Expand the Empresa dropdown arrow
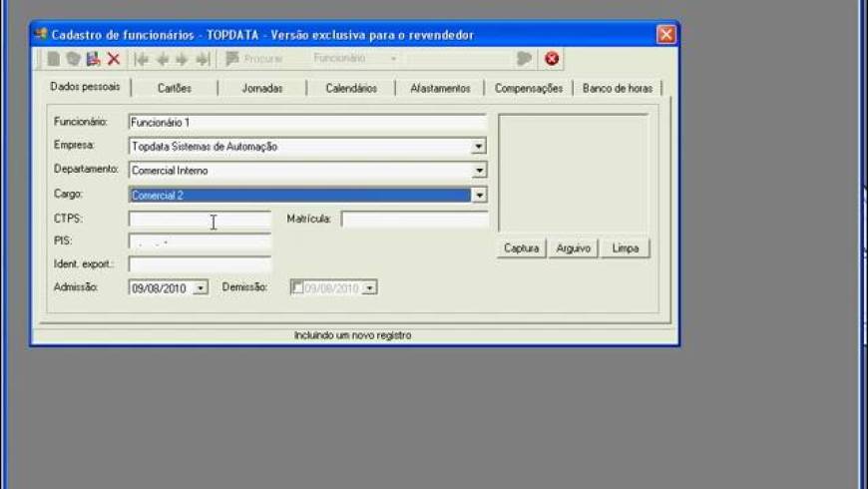The image size is (868, 489). pos(478,147)
